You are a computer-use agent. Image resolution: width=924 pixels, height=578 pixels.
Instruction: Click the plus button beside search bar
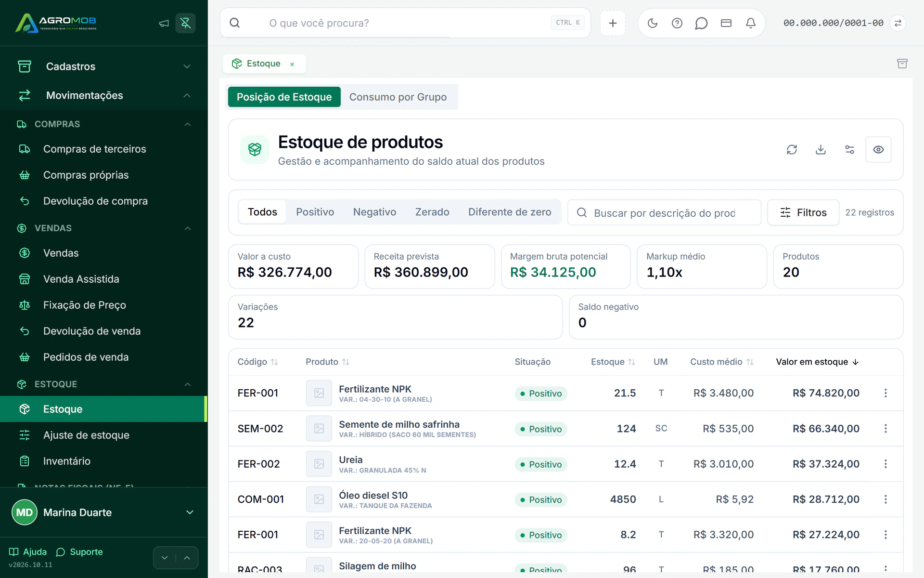613,23
